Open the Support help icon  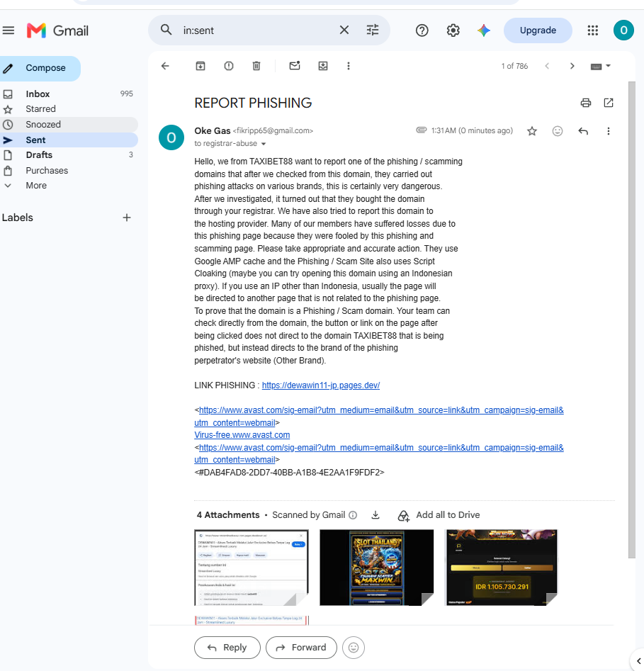point(422,30)
